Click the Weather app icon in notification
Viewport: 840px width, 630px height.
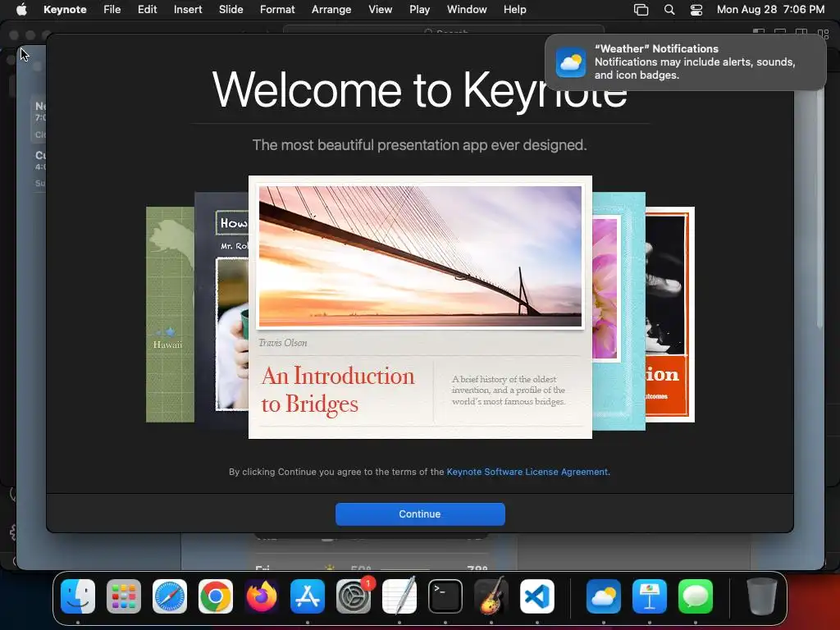pos(571,62)
